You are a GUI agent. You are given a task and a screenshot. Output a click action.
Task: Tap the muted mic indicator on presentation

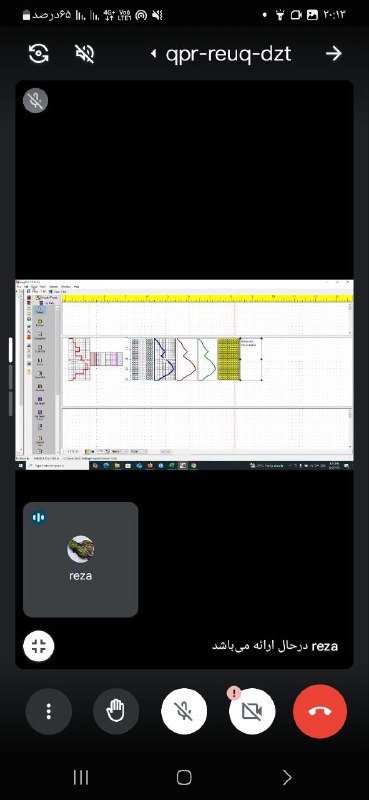(36, 101)
